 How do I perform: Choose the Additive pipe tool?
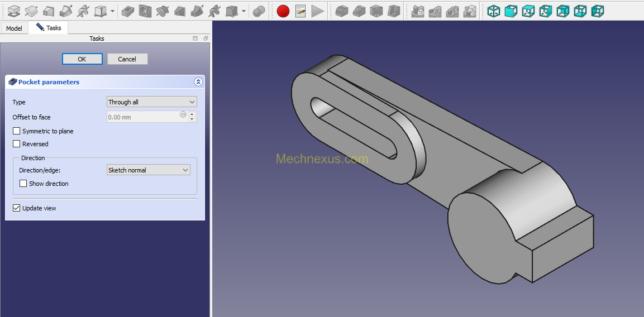(66, 11)
